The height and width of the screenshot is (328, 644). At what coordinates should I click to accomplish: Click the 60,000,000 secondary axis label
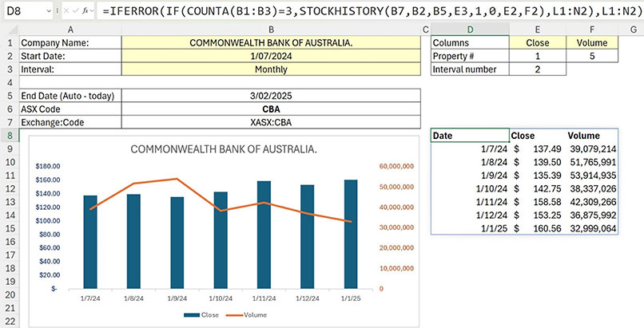397,166
